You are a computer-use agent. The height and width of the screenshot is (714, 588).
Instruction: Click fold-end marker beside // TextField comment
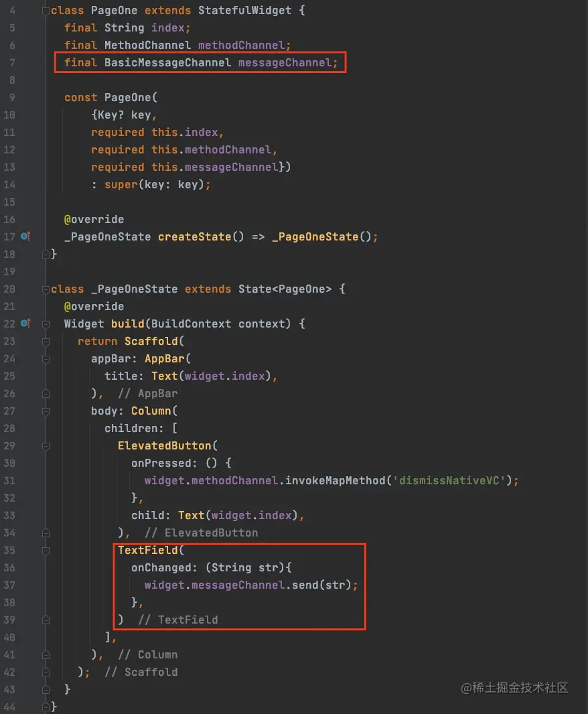click(x=46, y=620)
